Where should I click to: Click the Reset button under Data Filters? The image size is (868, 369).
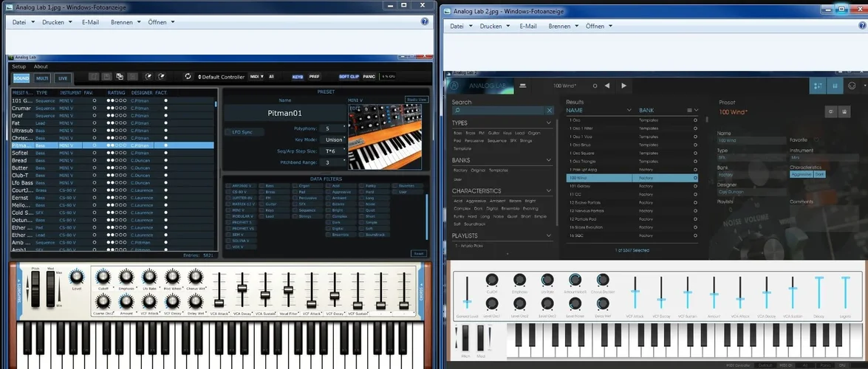pos(419,253)
